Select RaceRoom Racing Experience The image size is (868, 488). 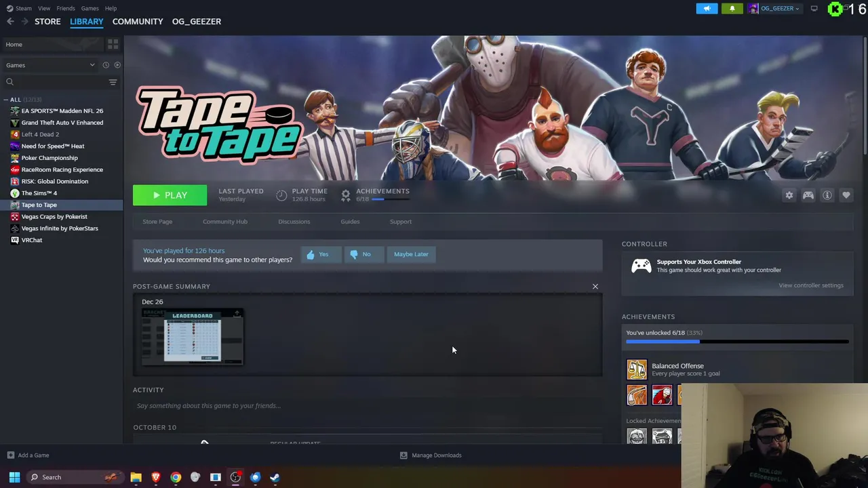click(62, 169)
